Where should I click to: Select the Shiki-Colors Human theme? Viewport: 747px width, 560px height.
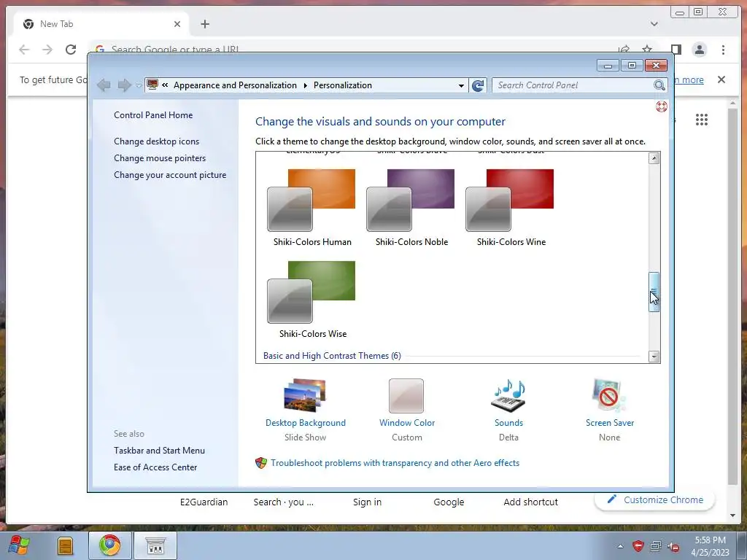(x=311, y=208)
